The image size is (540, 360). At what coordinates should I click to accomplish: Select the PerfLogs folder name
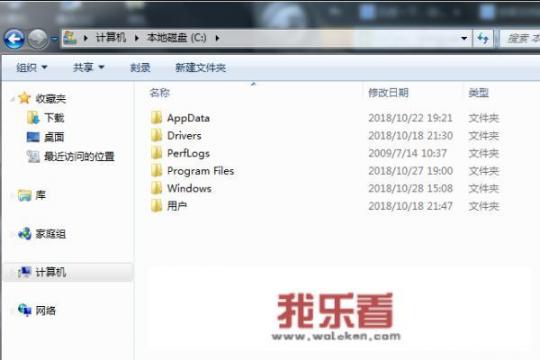[188, 153]
